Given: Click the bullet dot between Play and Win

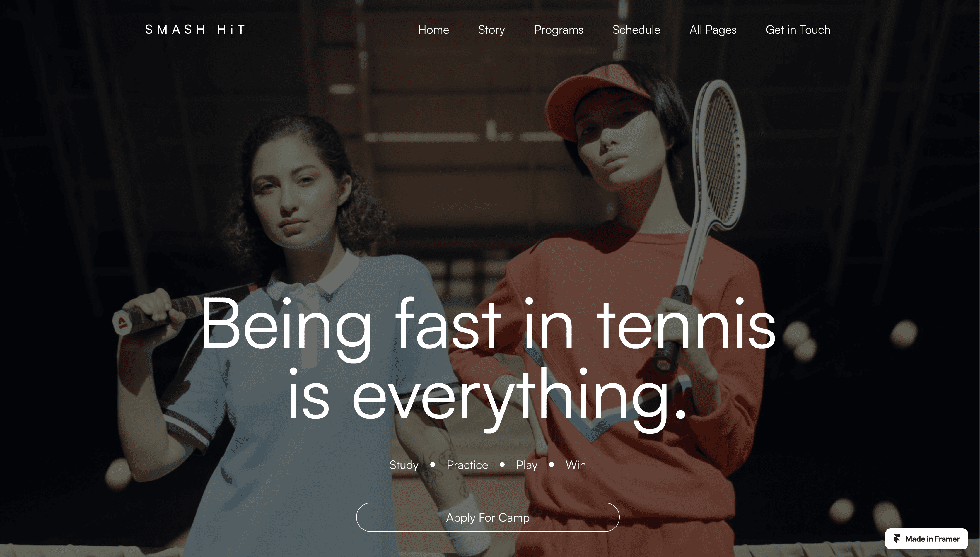Looking at the screenshot, I should (x=552, y=464).
